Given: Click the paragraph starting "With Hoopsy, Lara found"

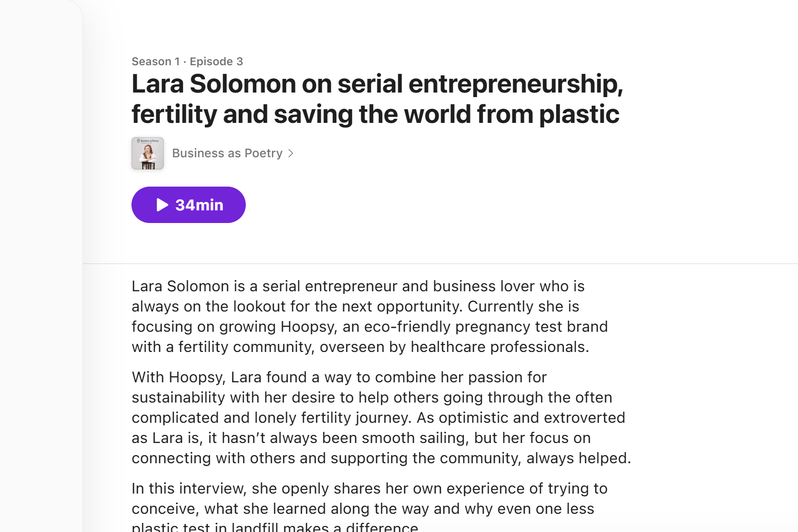Looking at the screenshot, I should click(381, 418).
